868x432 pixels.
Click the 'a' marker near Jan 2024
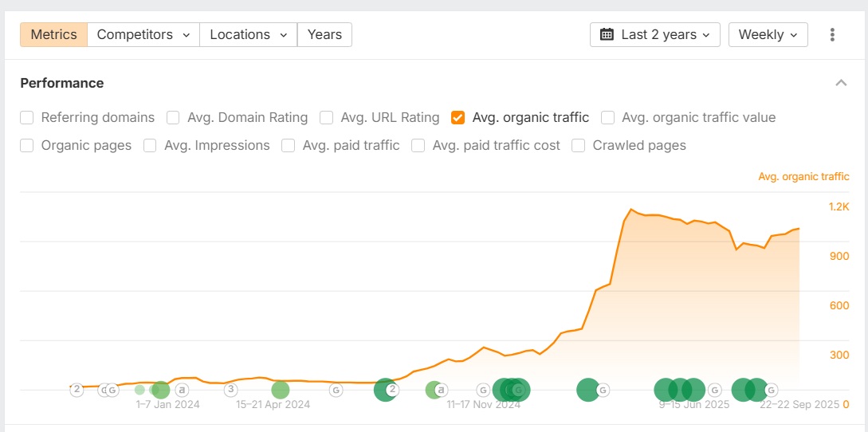pos(182,390)
